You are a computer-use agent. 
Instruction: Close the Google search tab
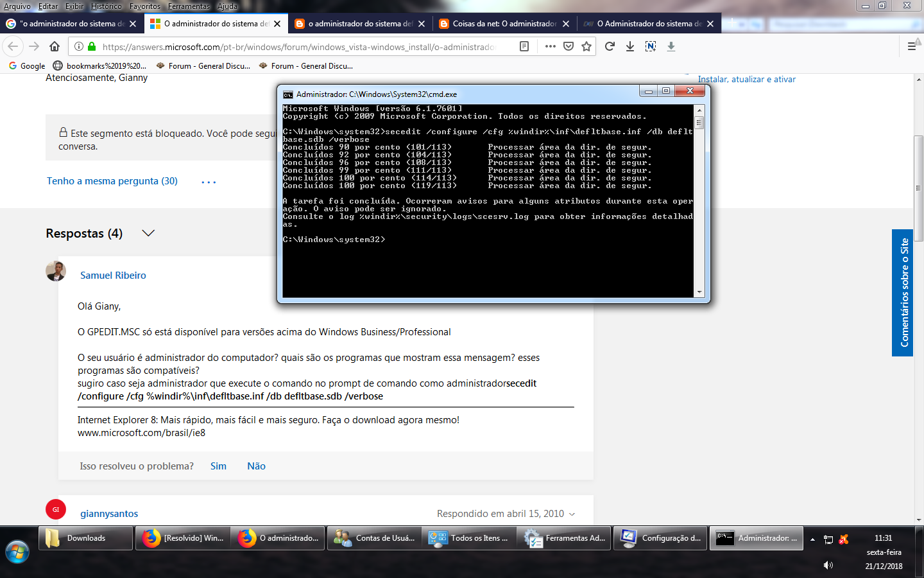[x=133, y=24]
